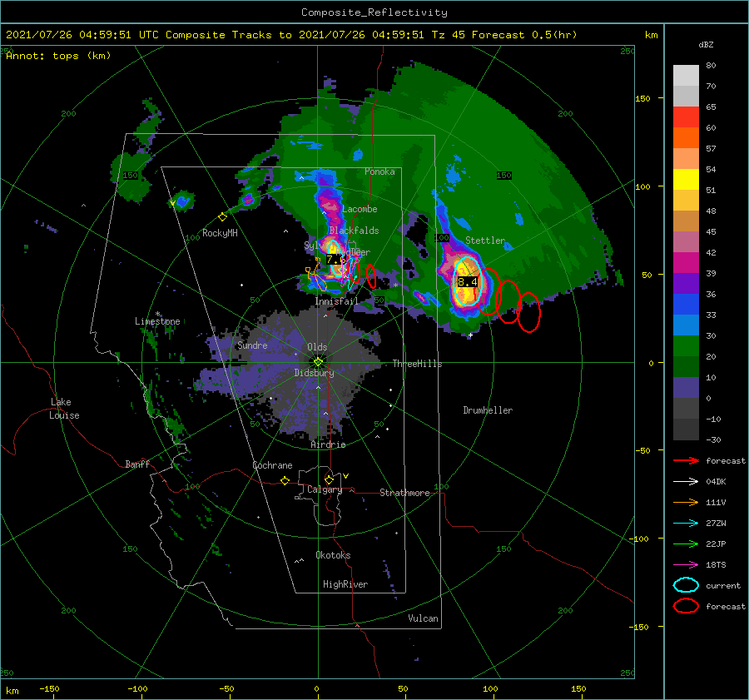Viewport: 749px width, 700px height.
Task: Click the ThreeHills town label
Action: click(417, 364)
